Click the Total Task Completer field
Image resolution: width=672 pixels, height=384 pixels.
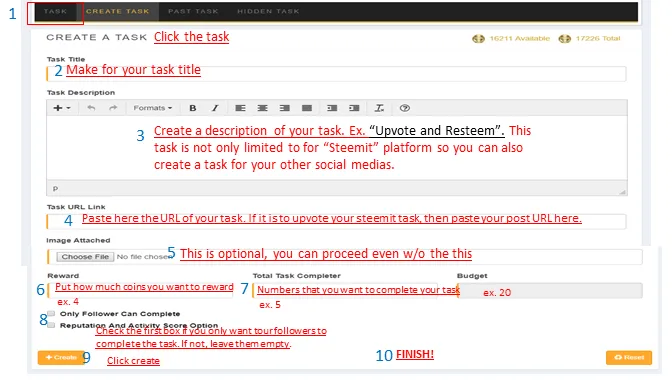[x=345, y=290]
